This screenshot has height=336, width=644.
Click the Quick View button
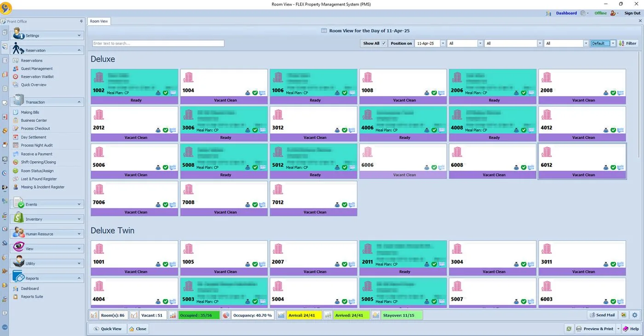click(x=108, y=329)
